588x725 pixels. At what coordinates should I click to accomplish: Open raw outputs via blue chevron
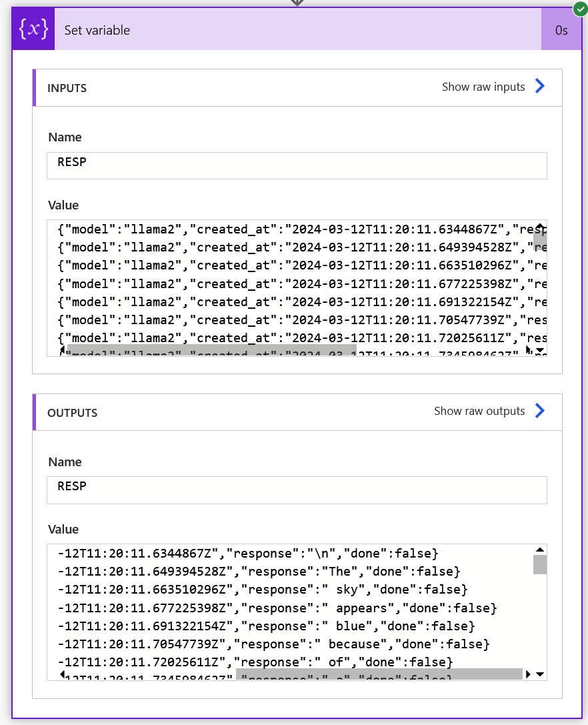(x=539, y=411)
